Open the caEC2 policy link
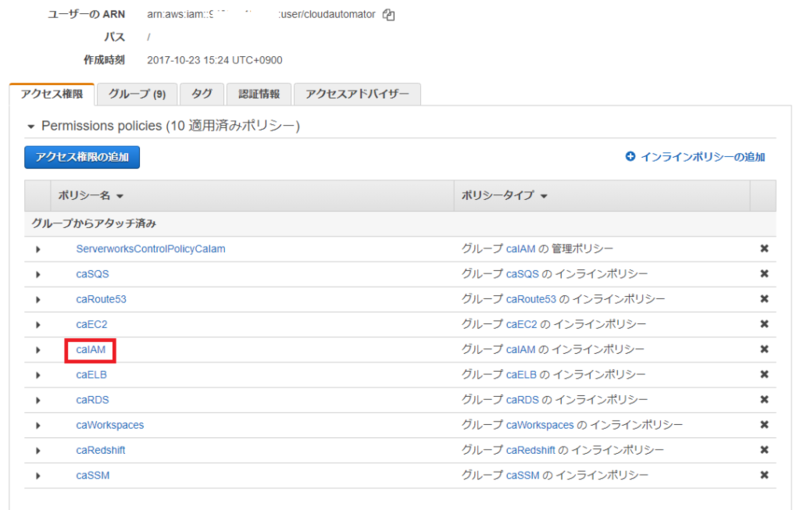This screenshot has height=510, width=800. point(91,324)
